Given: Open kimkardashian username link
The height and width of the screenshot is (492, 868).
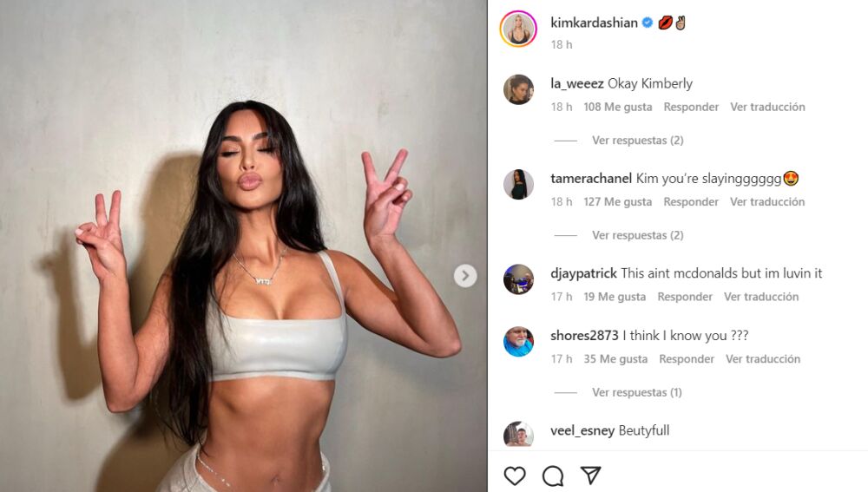Looking at the screenshot, I should point(594,23).
